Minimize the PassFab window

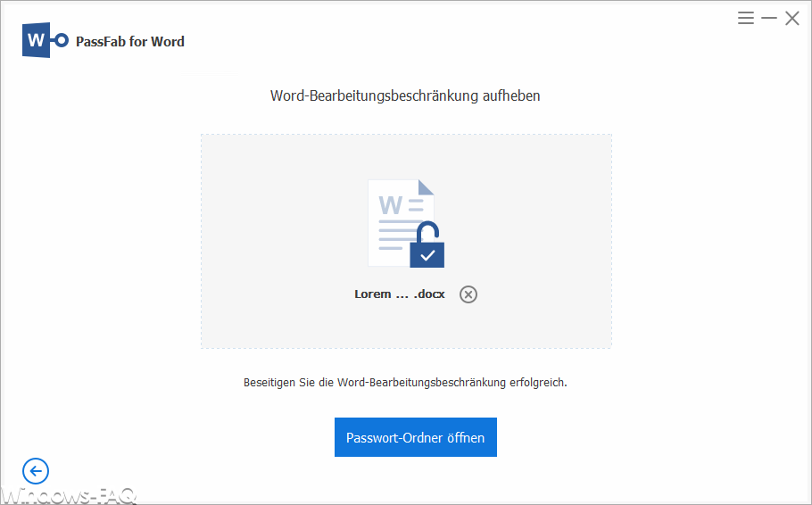(x=769, y=18)
